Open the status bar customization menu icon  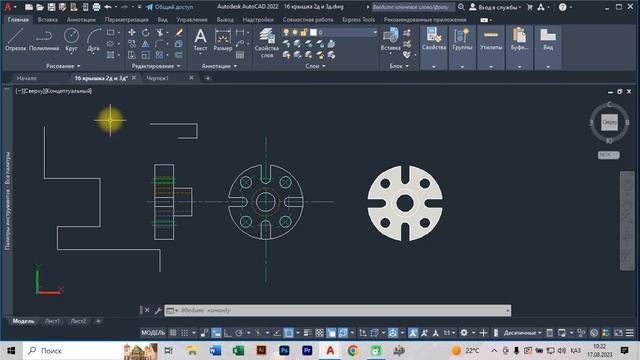pos(630,333)
